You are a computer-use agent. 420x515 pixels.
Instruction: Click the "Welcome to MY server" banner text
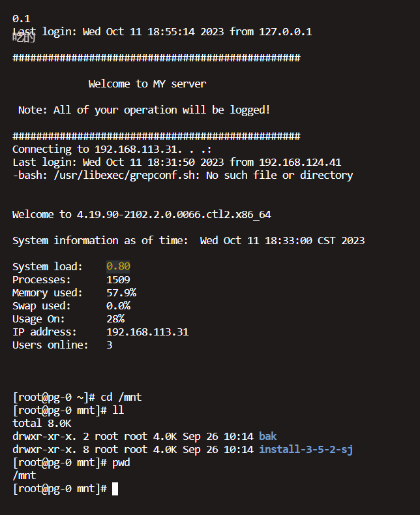pyautogui.click(x=147, y=84)
